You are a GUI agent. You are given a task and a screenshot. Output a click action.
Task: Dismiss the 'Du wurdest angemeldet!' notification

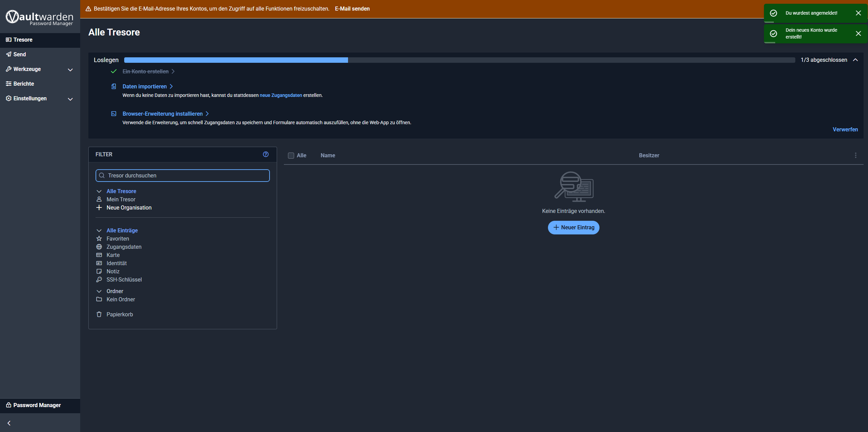click(858, 13)
